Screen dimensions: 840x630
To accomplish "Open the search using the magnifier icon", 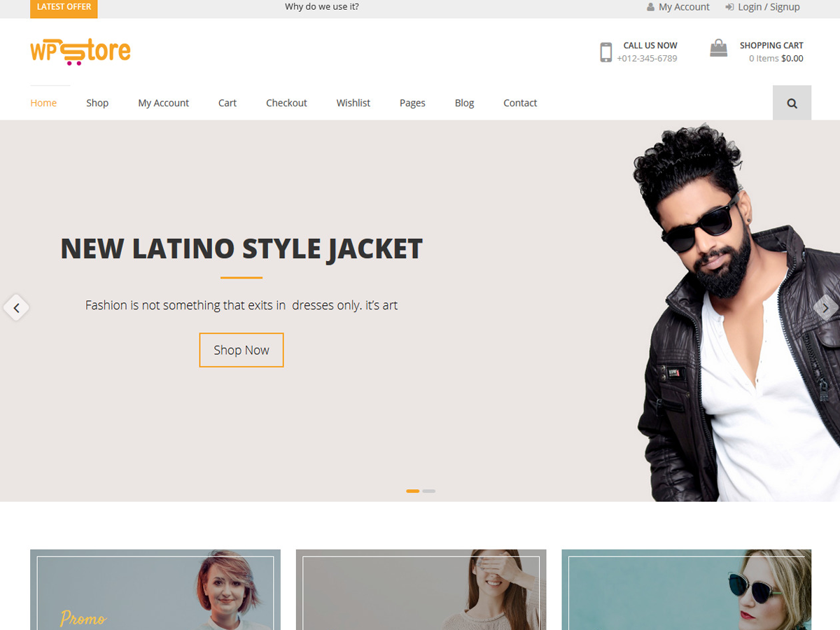I will pyautogui.click(x=792, y=102).
